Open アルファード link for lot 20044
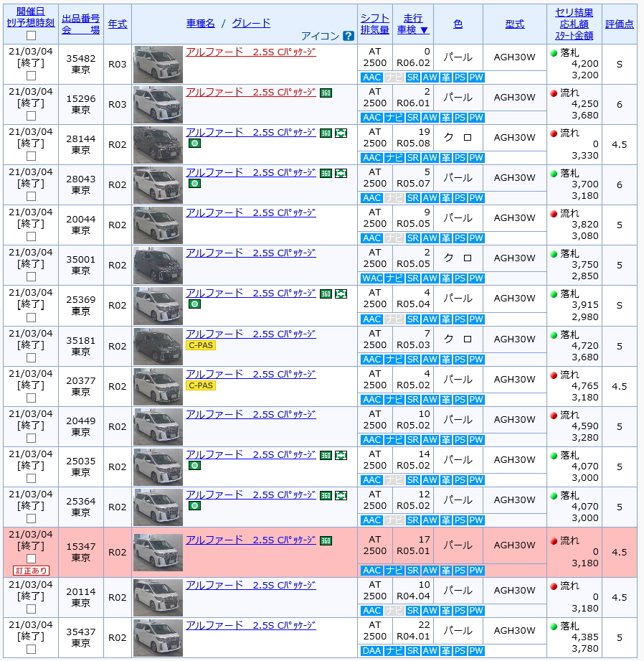Screen dimensions: 644x661 click(250, 213)
